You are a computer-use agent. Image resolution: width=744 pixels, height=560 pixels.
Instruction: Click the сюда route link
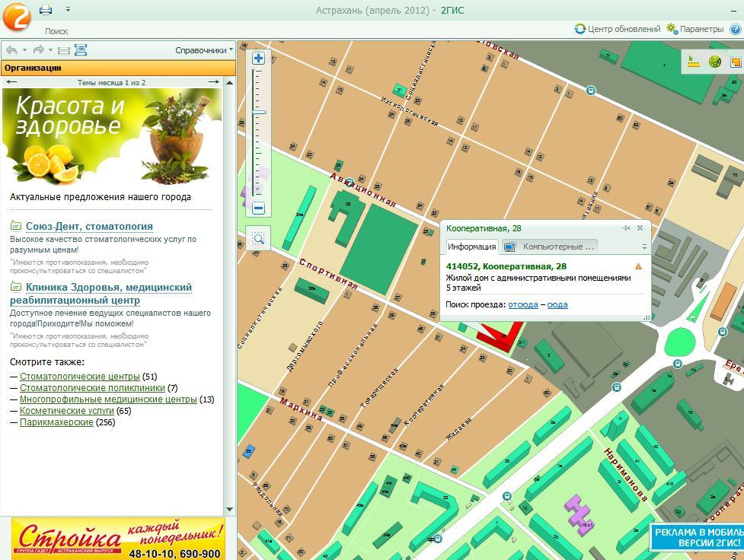[x=557, y=304]
